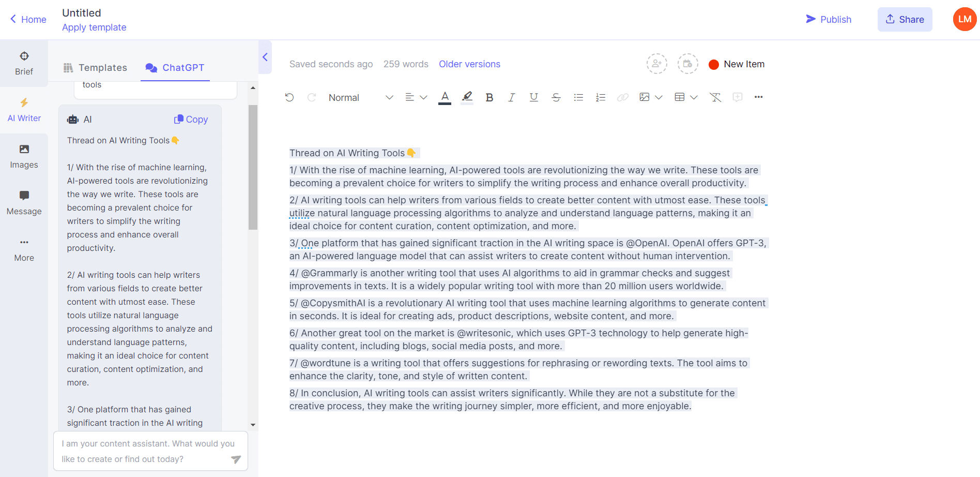Viewport: 980px width, 477px height.
Task: Click the add comment icon
Action: [738, 97]
